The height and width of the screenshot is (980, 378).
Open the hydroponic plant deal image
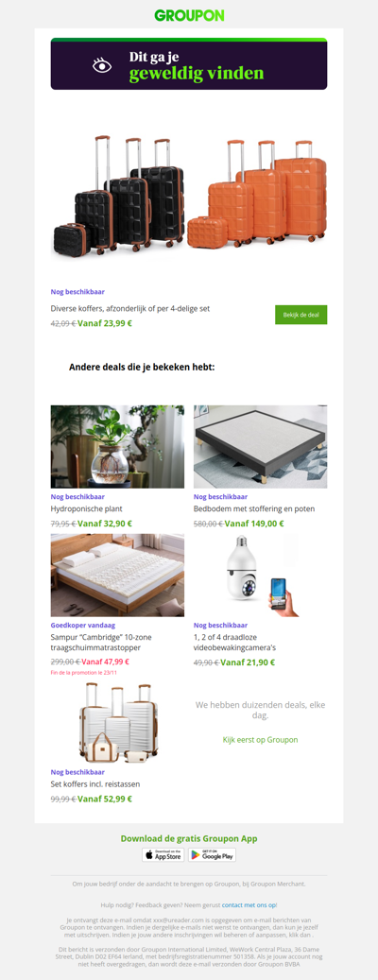click(x=117, y=447)
